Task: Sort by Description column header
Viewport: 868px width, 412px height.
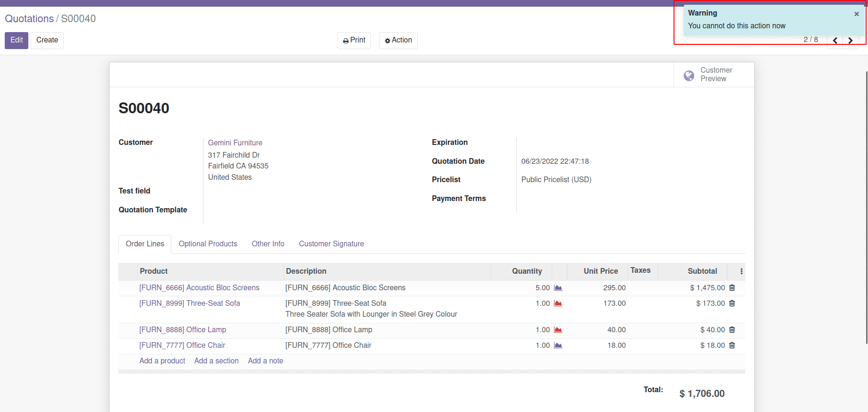Action: 388,271
